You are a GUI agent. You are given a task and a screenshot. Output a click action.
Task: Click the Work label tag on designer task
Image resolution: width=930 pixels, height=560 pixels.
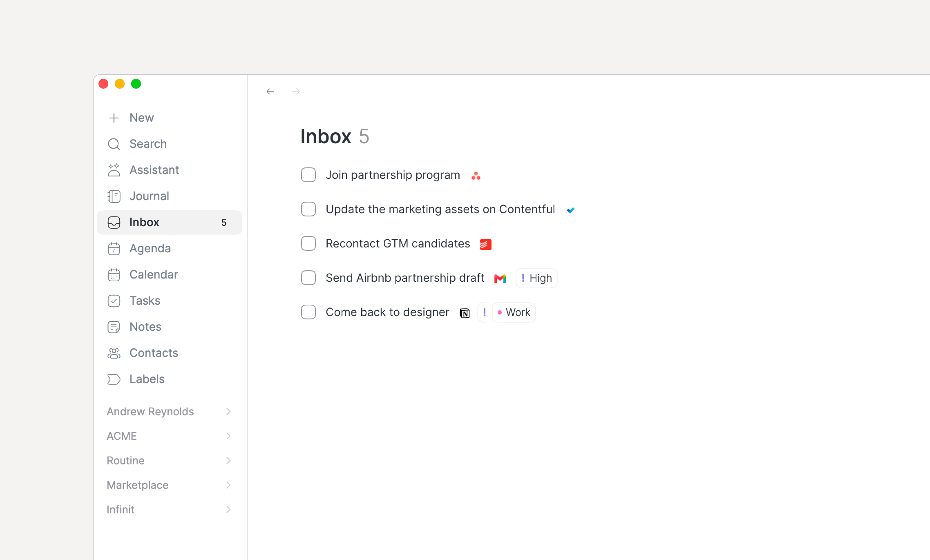click(514, 312)
